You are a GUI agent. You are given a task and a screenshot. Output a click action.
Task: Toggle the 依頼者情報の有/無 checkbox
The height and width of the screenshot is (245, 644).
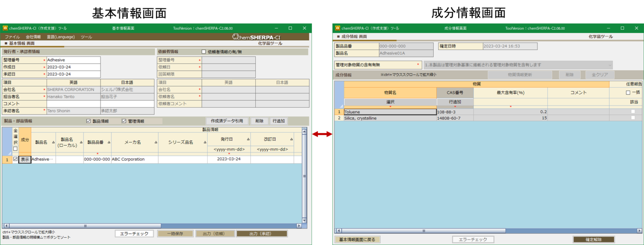point(204,52)
